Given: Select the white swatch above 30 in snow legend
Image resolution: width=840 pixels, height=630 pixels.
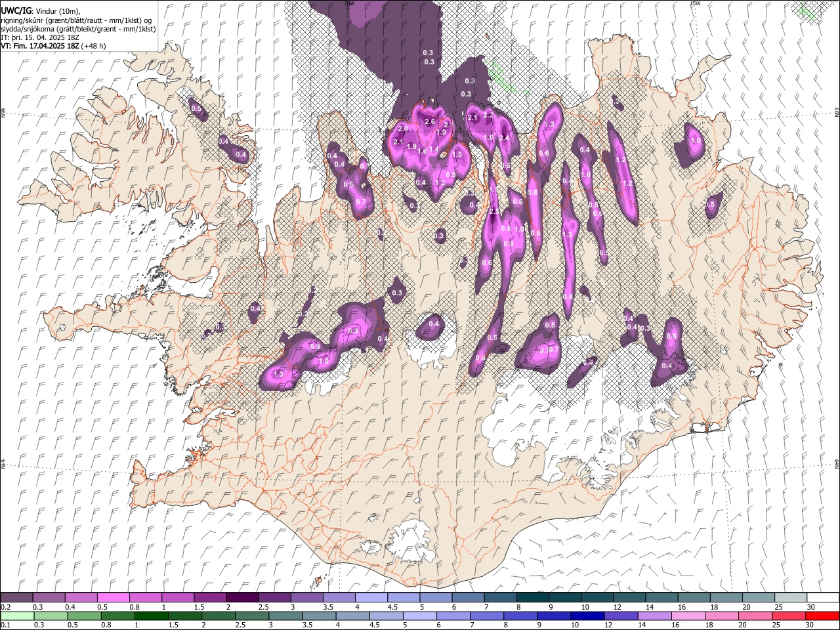Looking at the screenshot, I should coord(822,598).
